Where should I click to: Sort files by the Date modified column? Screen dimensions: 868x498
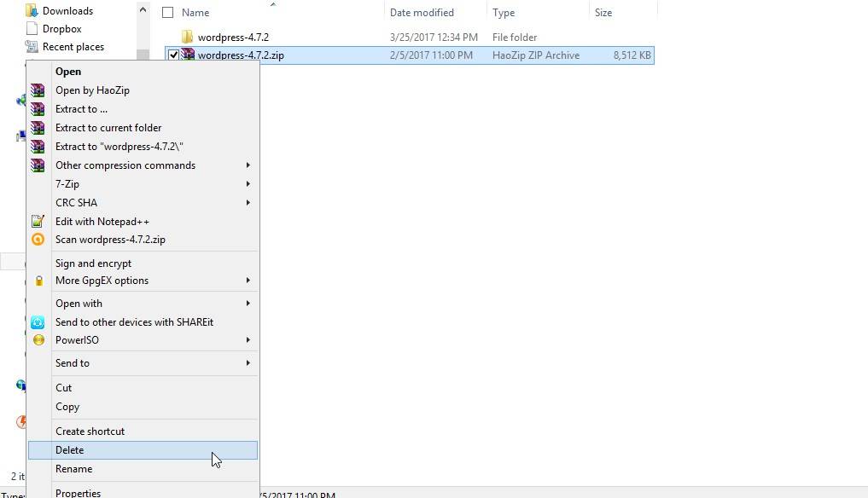[x=422, y=12]
